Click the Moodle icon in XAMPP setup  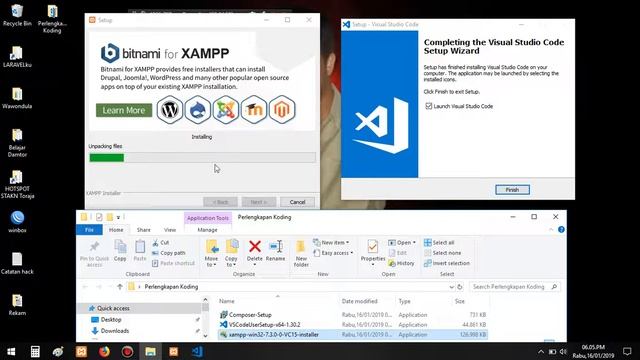254,109
